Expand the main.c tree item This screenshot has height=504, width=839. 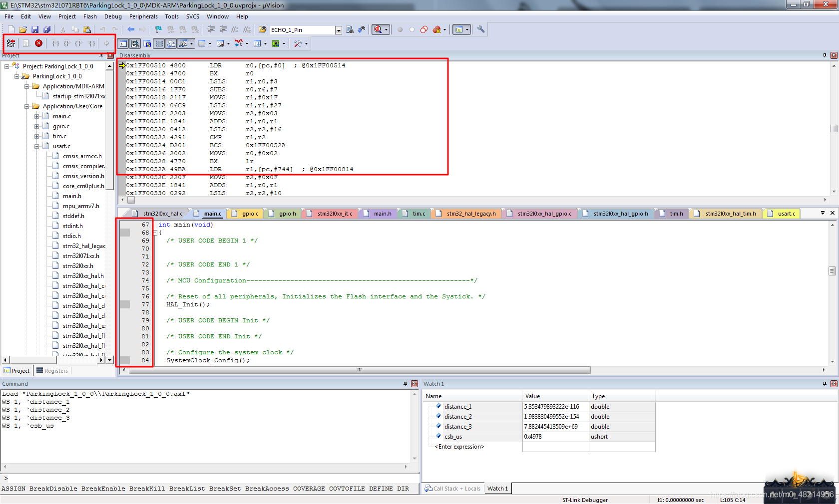point(36,116)
